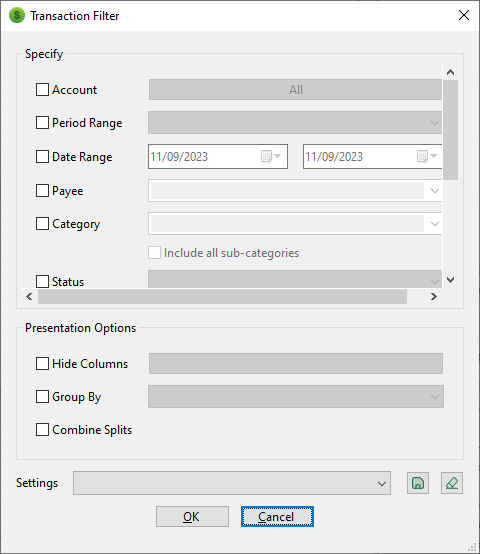Enable the Status filter checkbox
480x554 pixels.
click(x=42, y=282)
